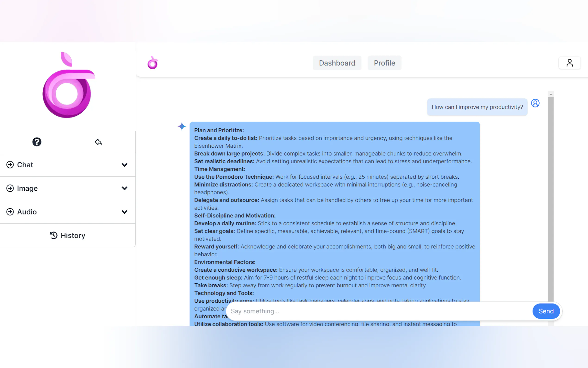Click the small pink logo in header
Image resolution: width=588 pixels, height=368 pixels.
pyautogui.click(x=153, y=63)
